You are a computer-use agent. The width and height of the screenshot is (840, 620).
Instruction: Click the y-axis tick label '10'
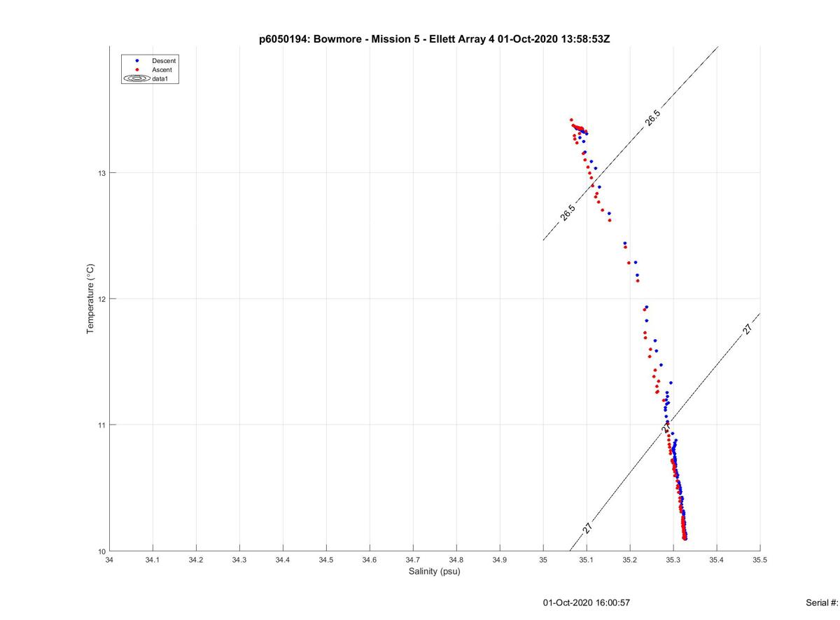[x=101, y=551]
